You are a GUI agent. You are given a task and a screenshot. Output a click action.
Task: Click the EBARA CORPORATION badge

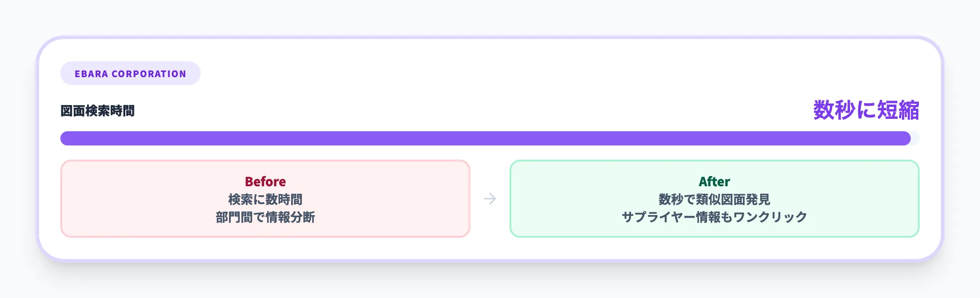pyautogui.click(x=130, y=74)
